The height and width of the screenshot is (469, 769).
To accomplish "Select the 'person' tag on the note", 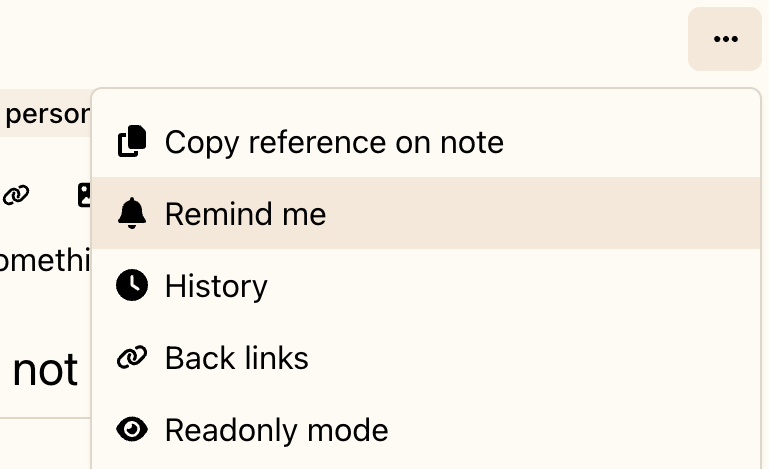I will tap(46, 114).
